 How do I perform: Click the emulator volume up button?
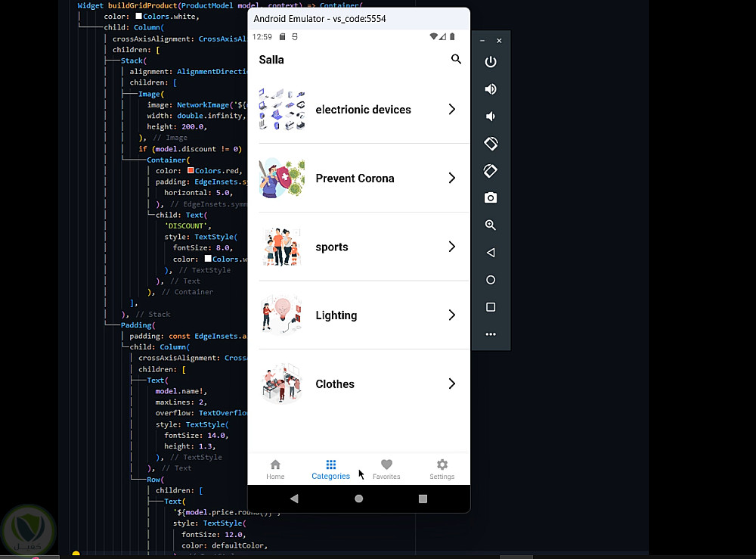tap(491, 89)
